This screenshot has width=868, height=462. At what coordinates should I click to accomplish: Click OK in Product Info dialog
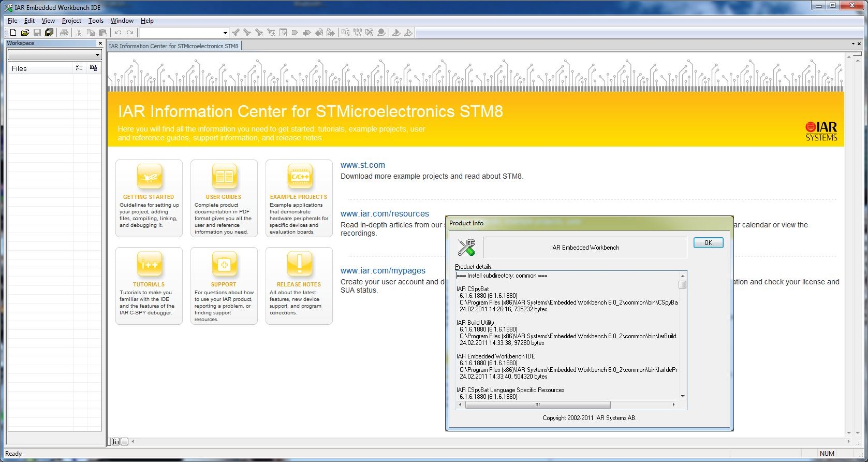(708, 242)
